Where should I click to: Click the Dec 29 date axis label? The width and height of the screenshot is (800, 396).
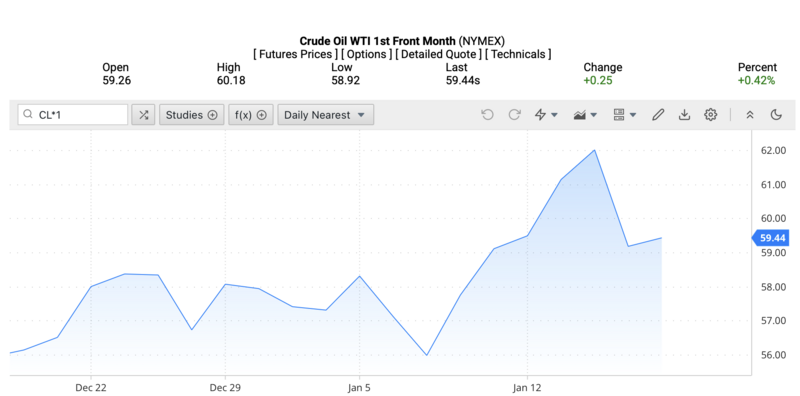pyautogui.click(x=225, y=388)
